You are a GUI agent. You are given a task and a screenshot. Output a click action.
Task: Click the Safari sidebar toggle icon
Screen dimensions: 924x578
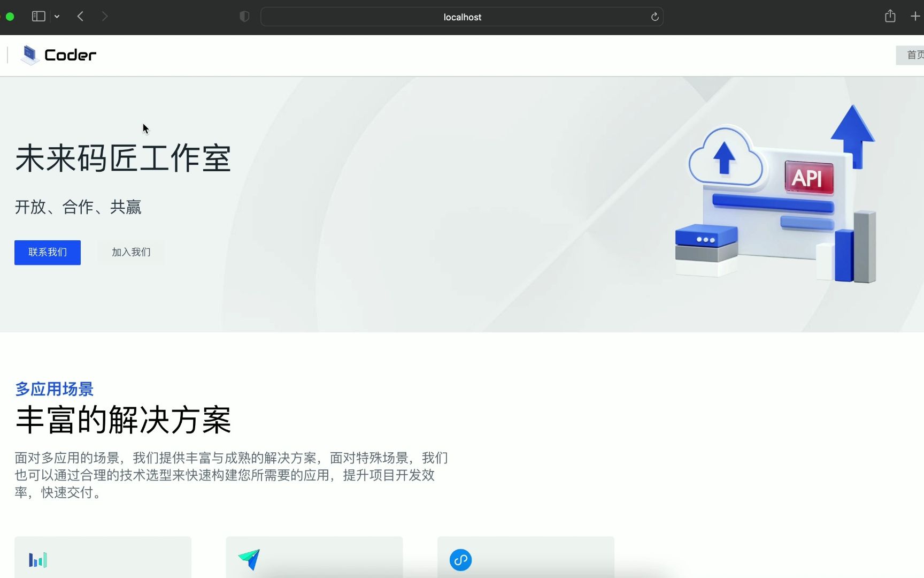pyautogui.click(x=38, y=17)
